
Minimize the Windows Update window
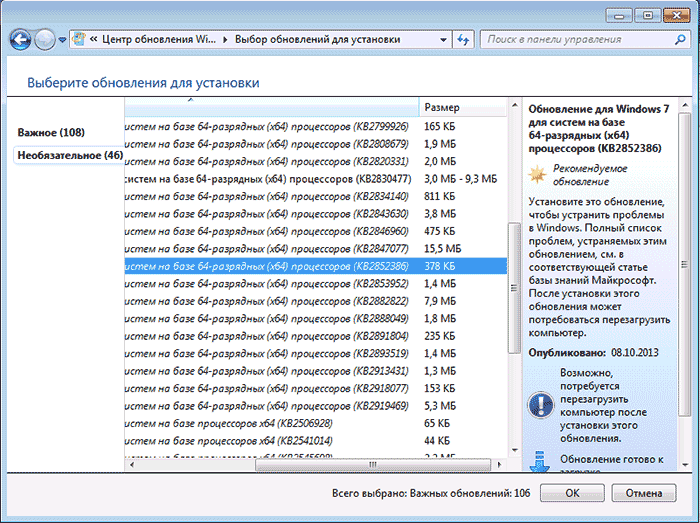pos(619,16)
